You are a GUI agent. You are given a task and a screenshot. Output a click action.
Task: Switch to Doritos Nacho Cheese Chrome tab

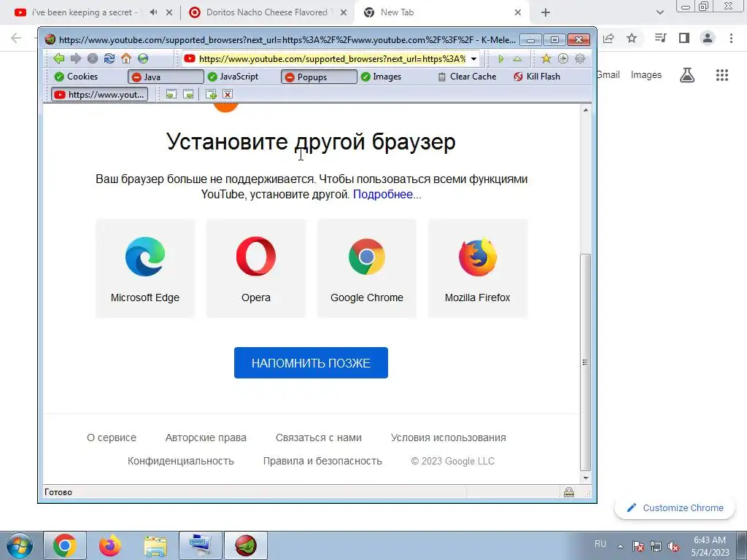click(266, 12)
